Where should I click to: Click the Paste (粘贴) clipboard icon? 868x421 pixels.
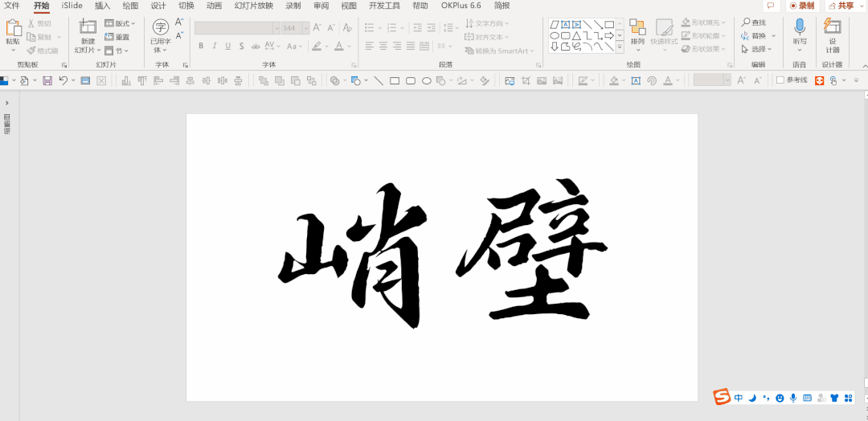point(14,27)
